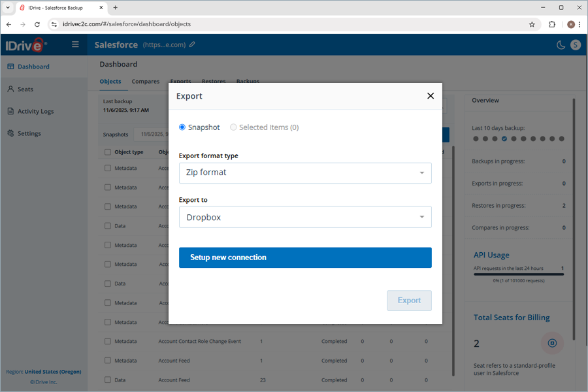Click the edit pencil icon beside Salesforce

click(x=192, y=44)
